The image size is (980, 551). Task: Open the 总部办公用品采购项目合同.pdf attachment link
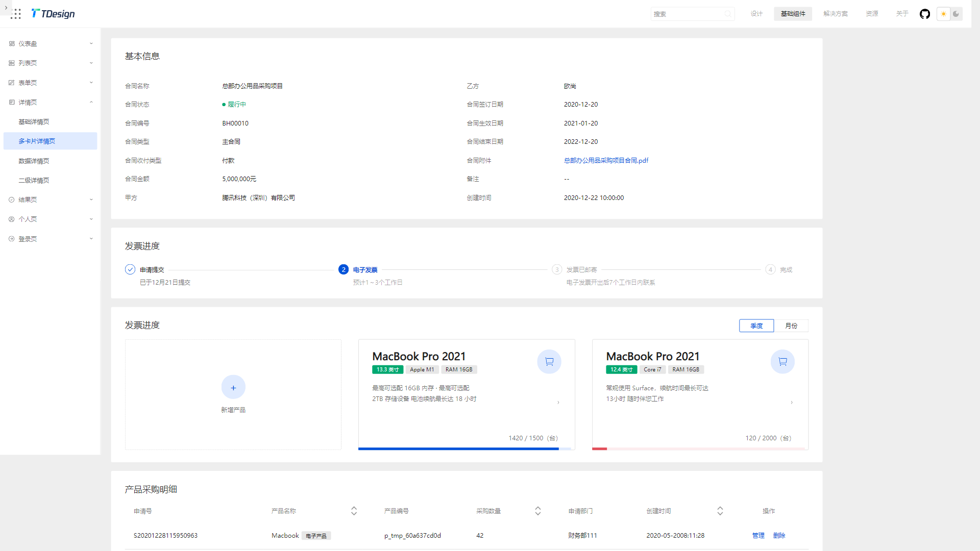click(606, 161)
